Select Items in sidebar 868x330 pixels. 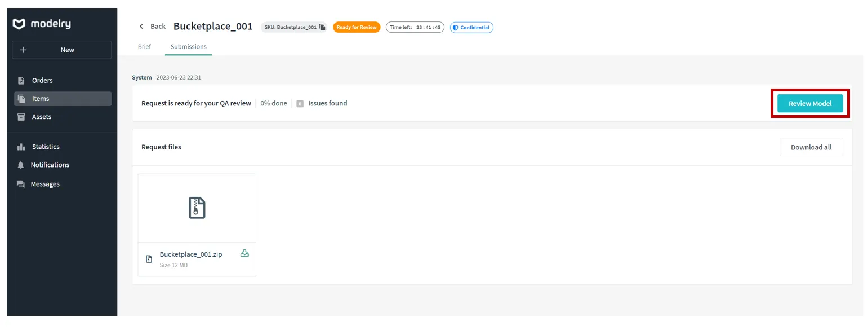(x=63, y=99)
